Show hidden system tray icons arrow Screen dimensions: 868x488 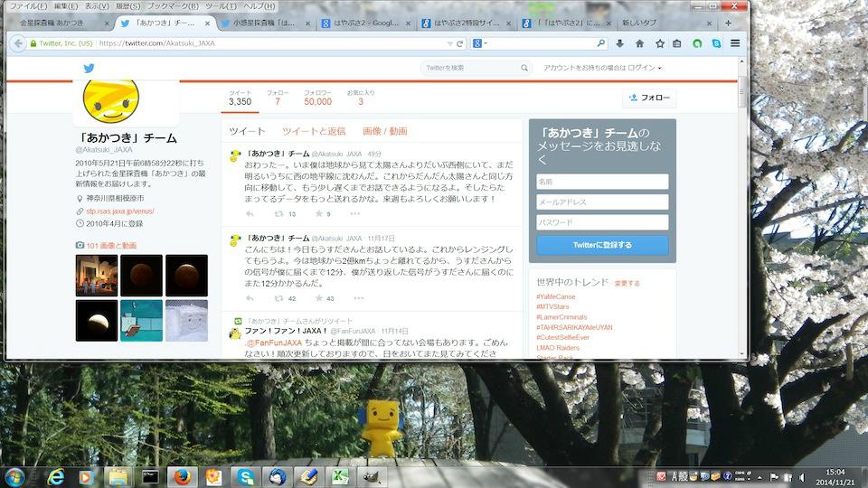pyautogui.click(x=759, y=477)
